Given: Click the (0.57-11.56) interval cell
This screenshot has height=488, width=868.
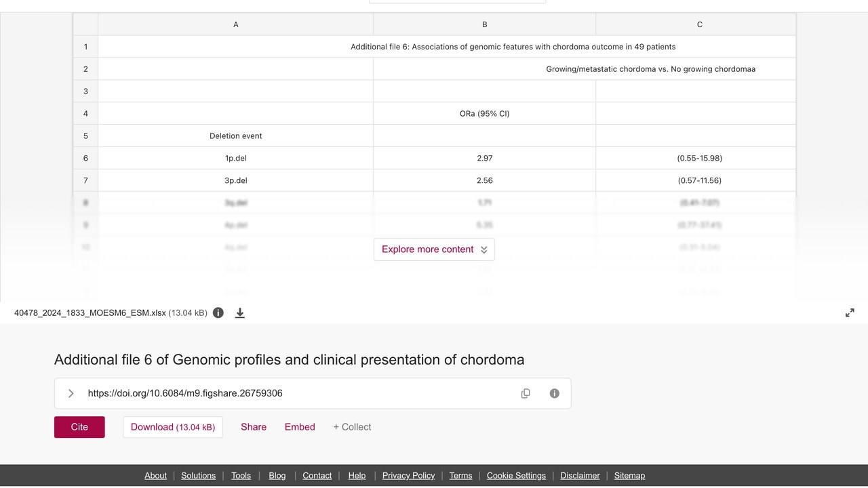Looking at the screenshot, I should click(696, 180).
